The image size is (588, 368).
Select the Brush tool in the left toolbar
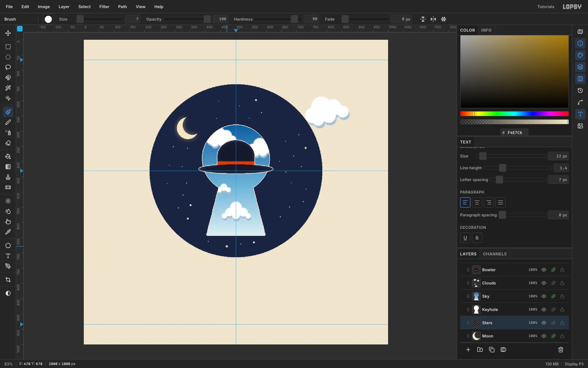tap(8, 112)
